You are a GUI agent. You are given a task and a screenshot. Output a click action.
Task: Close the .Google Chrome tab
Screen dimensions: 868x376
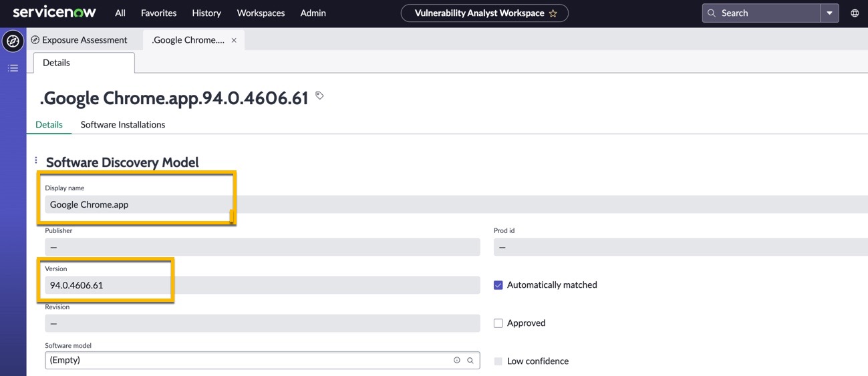(x=234, y=40)
